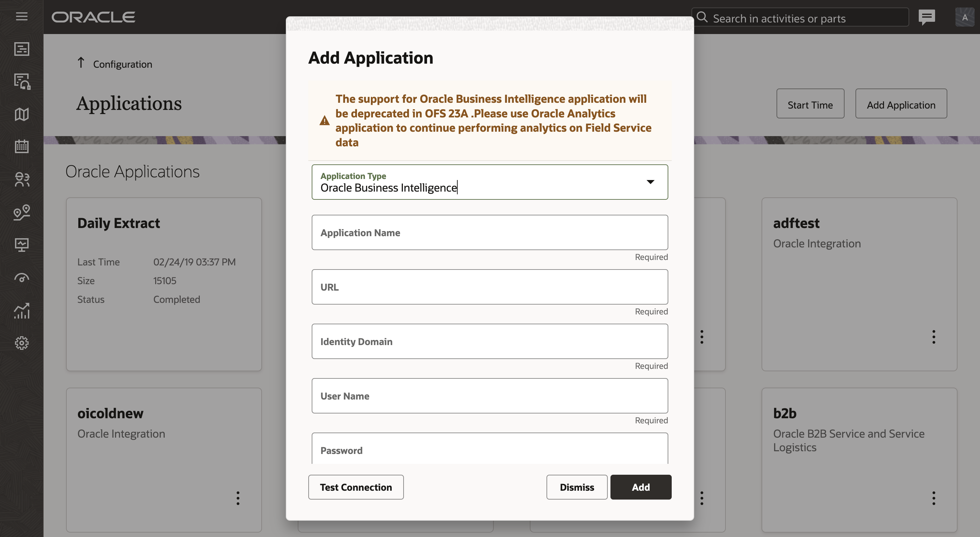Click the search in activities or parts box
This screenshot has height=537, width=980.
[800, 17]
